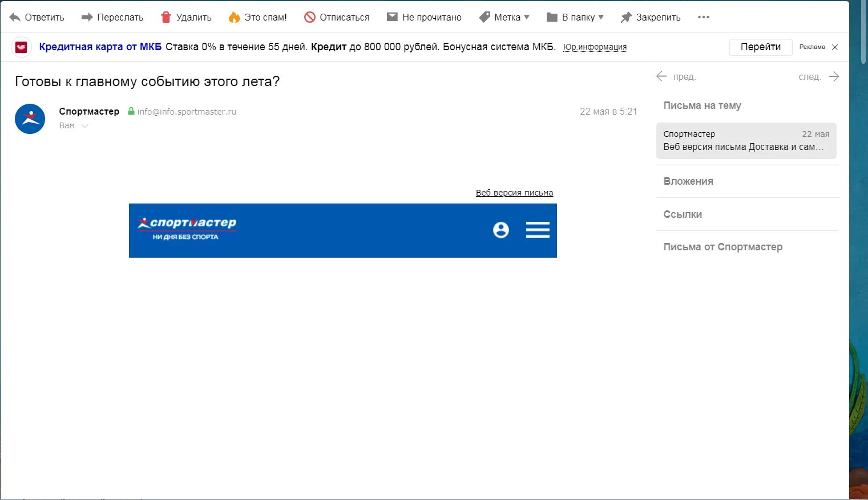Mark message as spam via Это спам!
This screenshot has height=500, width=868.
click(257, 17)
